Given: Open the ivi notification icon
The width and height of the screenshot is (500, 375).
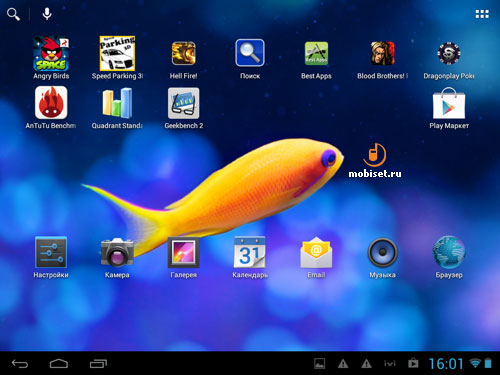Looking at the screenshot, I should (x=390, y=363).
